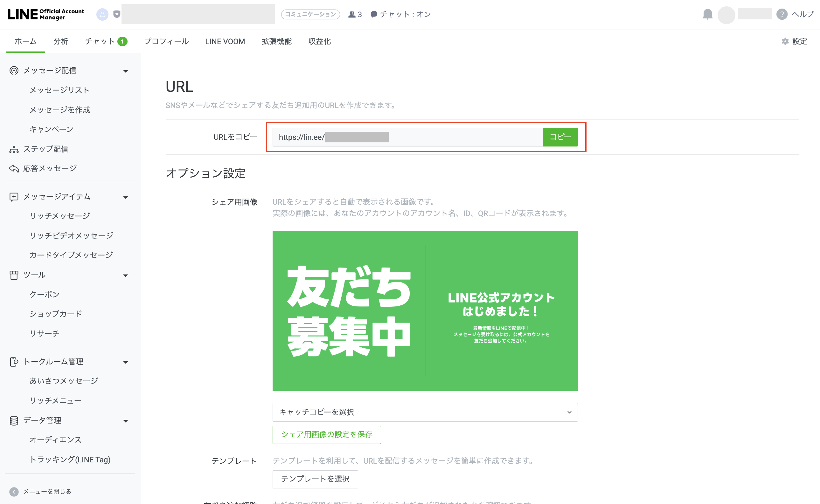Viewport: 820px width, 504px height.
Task: Open the 拡張機能 tab
Action: (x=276, y=41)
